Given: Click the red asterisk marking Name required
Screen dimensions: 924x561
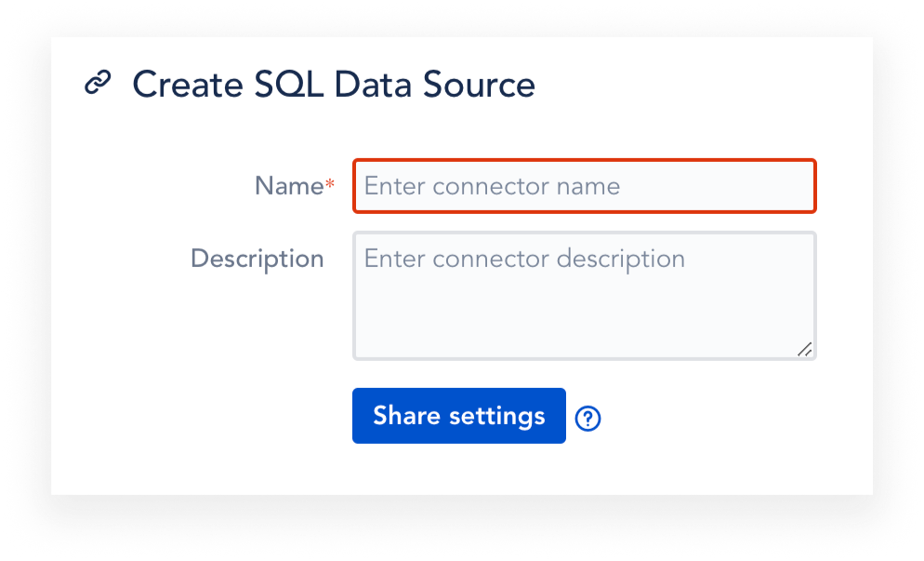Looking at the screenshot, I should click(x=329, y=180).
